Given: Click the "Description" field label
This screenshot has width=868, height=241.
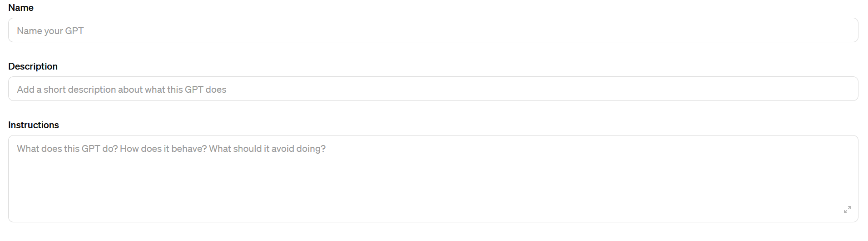Looking at the screenshot, I should (x=33, y=66).
